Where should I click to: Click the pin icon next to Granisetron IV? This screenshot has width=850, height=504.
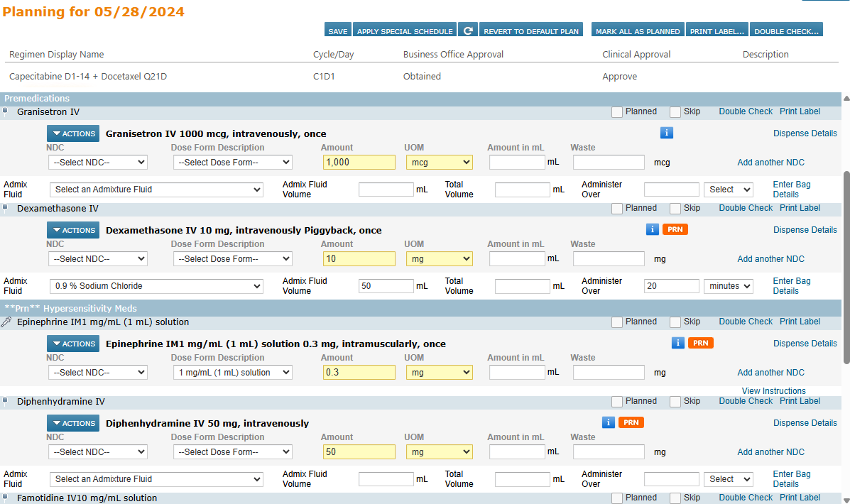[6, 111]
